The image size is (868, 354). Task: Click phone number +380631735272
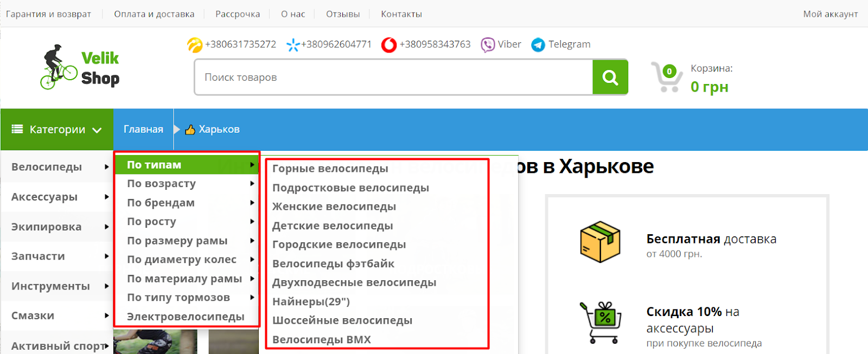click(240, 44)
